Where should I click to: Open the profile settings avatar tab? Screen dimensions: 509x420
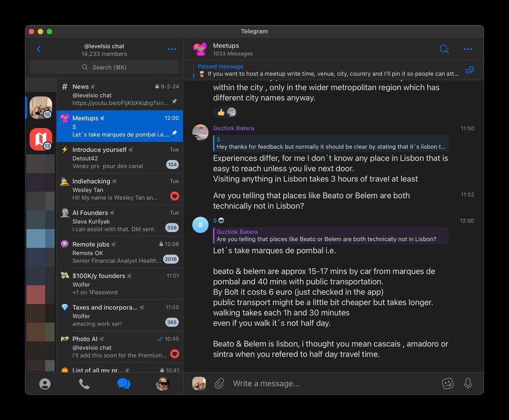click(163, 384)
